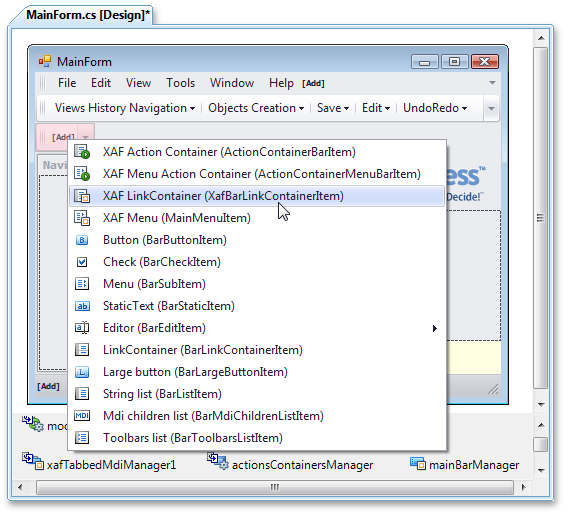This screenshot has width=567, height=516.
Task: Switch to MainForm.cs [Design] tab
Action: [x=88, y=15]
